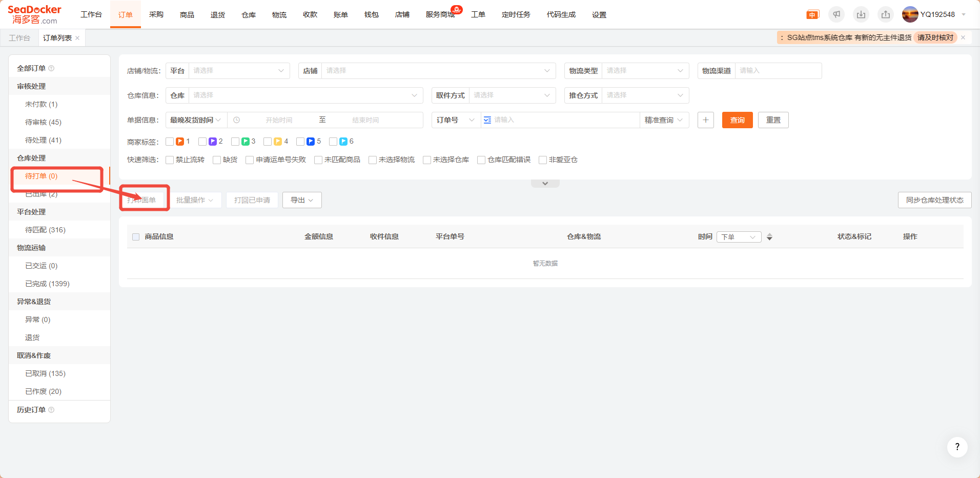
Task: Click the orange language switch icon
Action: [812, 15]
